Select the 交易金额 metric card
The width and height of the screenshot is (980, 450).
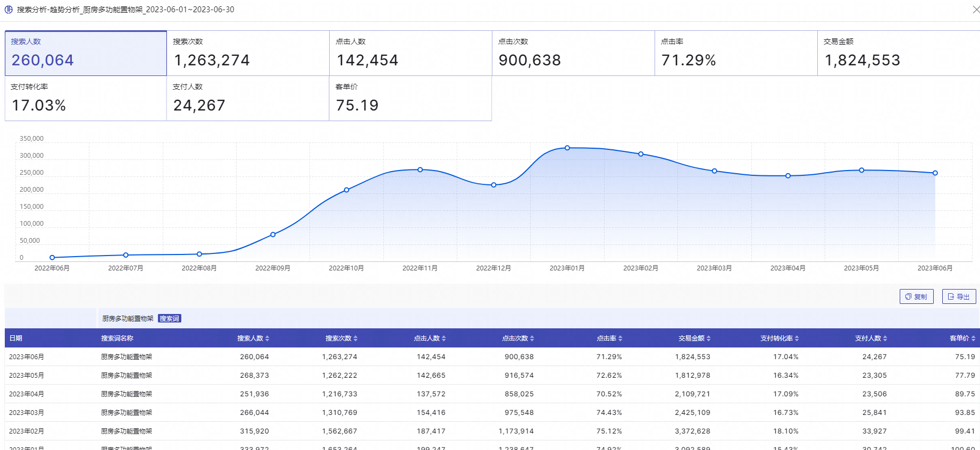(898, 53)
